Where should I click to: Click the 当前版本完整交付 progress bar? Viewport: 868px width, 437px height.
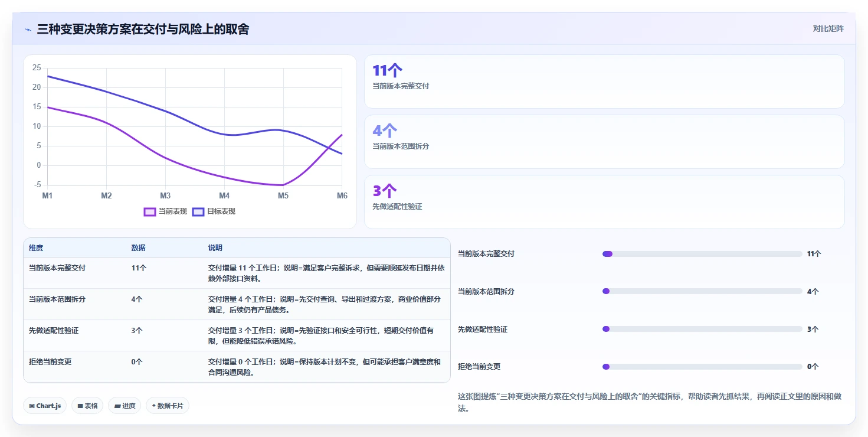[702, 254]
